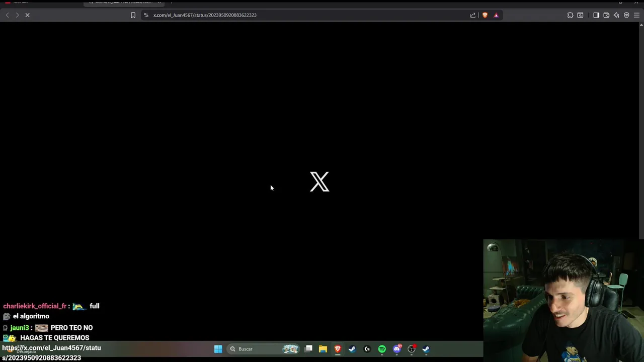
Task: Open the Brave VPN shield icon
Action: coord(626,15)
